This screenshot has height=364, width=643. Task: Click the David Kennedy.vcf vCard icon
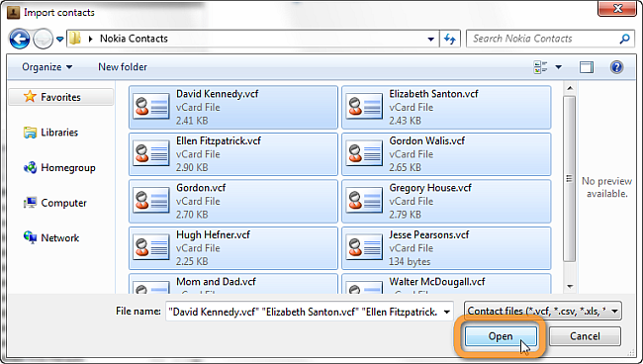[151, 107]
